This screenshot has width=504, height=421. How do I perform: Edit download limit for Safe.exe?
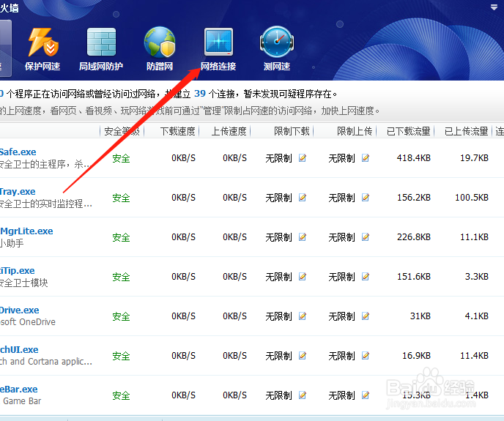click(303, 158)
